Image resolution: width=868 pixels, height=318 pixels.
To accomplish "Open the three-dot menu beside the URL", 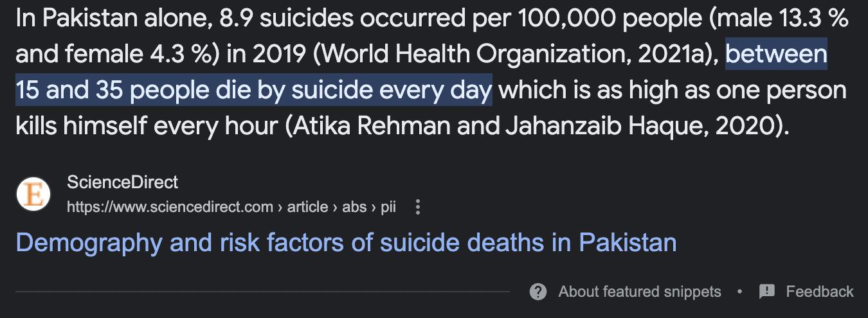I will click(418, 208).
